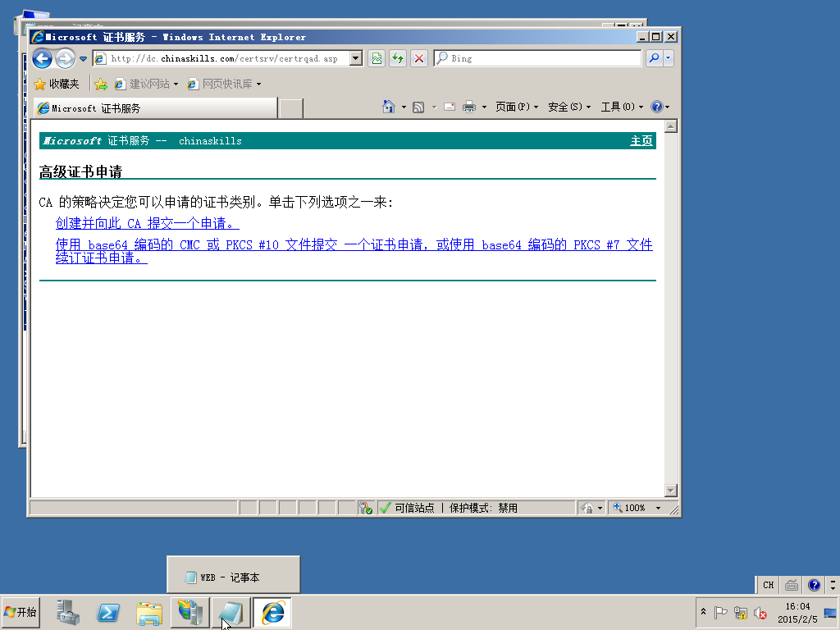Go back with the IE back arrow
The width and height of the screenshot is (840, 630).
(x=43, y=58)
